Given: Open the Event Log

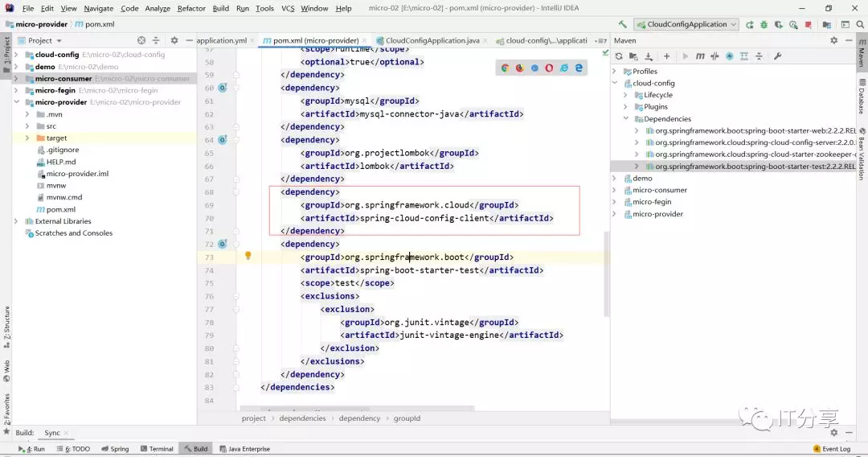Looking at the screenshot, I should coord(832,449).
